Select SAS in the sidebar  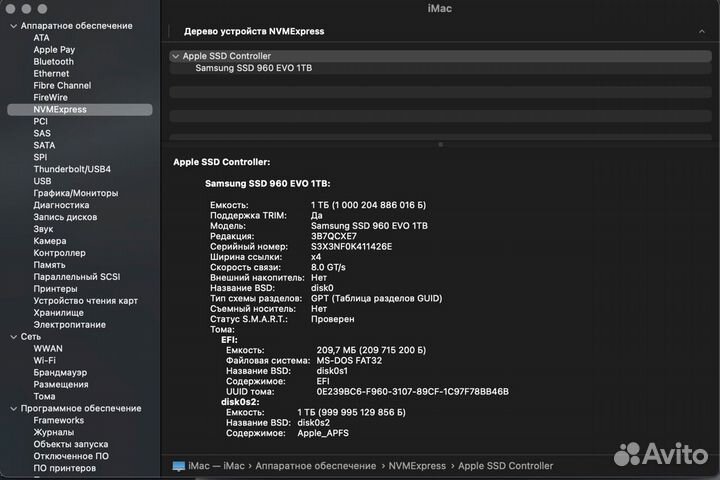[x=42, y=133]
